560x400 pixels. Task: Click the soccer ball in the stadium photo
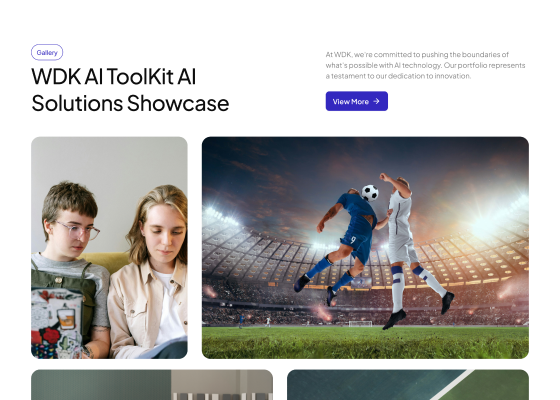click(x=370, y=192)
